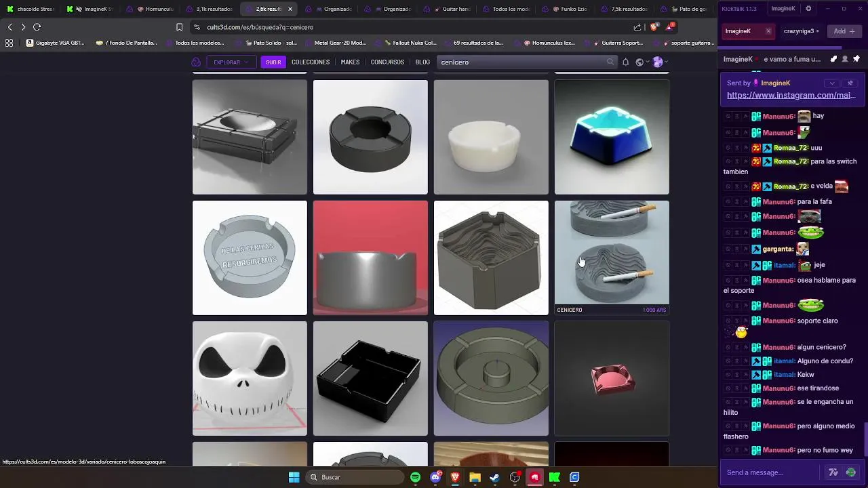The width and height of the screenshot is (868, 488).
Task: Open Kick emote picker beside 7TV icon
Action: [x=851, y=472]
